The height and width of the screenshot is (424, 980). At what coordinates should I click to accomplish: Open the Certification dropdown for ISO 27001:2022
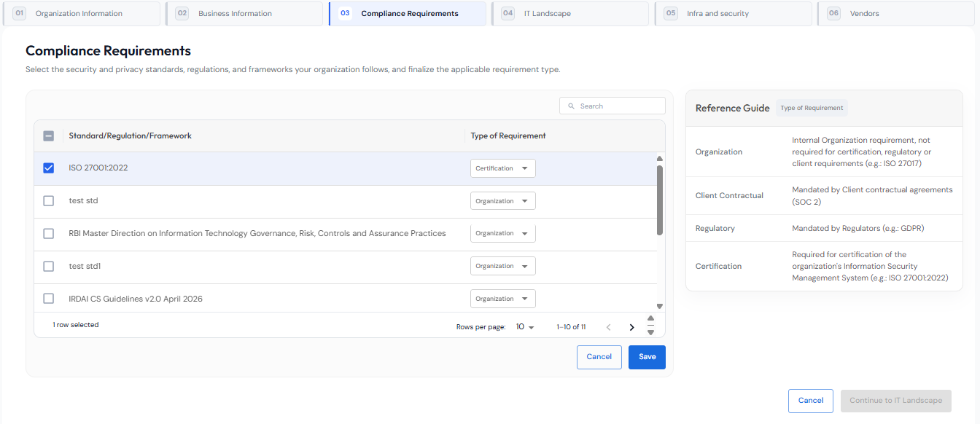pyautogui.click(x=503, y=168)
